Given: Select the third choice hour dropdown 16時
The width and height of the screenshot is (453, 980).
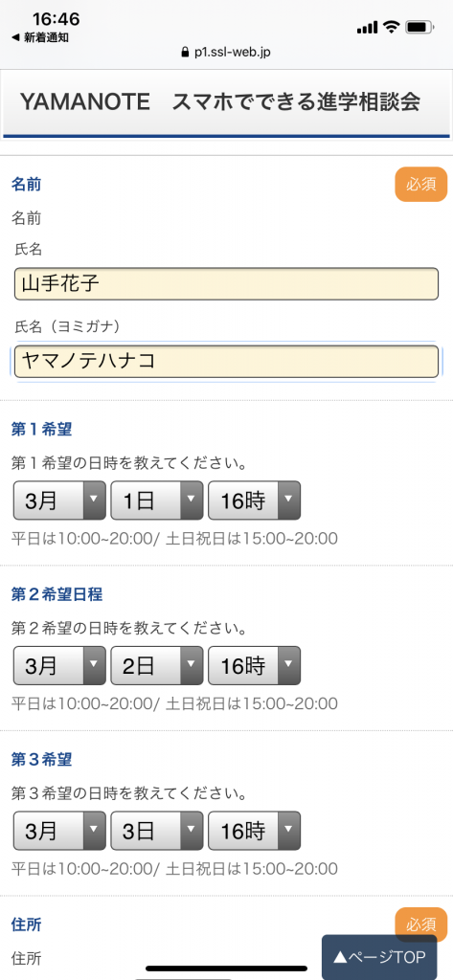Looking at the screenshot, I should click(x=254, y=831).
